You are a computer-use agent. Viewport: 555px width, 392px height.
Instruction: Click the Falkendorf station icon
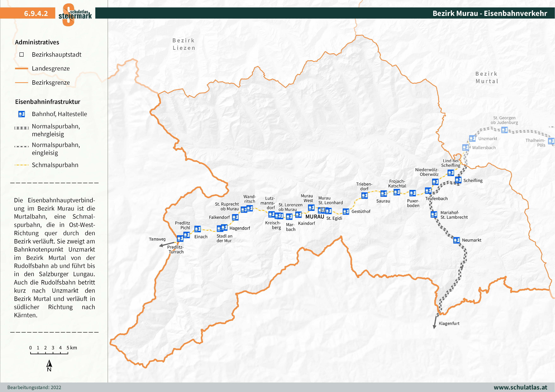point(235,217)
